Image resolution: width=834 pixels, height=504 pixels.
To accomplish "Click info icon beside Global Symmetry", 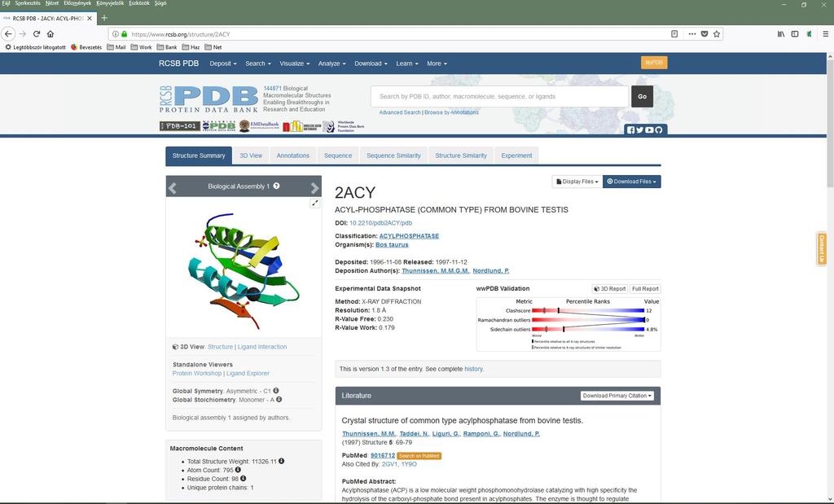I will coord(276,391).
